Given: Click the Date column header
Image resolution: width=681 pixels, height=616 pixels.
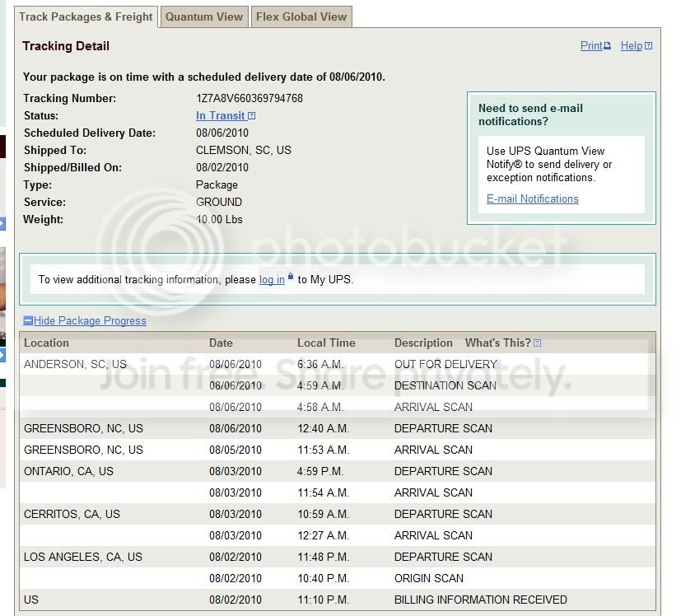Looking at the screenshot, I should pyautogui.click(x=221, y=343).
